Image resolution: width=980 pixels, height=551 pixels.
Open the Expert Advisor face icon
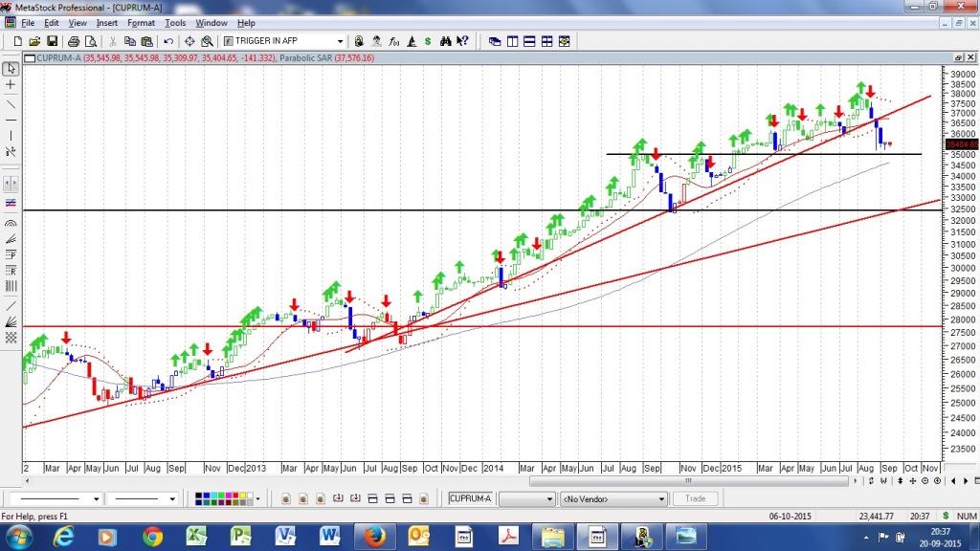click(x=376, y=41)
